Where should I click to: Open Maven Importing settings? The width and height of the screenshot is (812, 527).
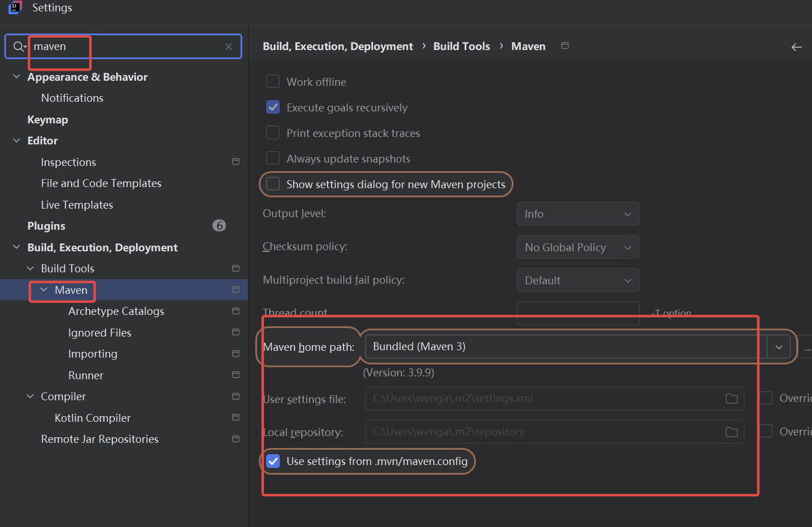pyautogui.click(x=93, y=354)
